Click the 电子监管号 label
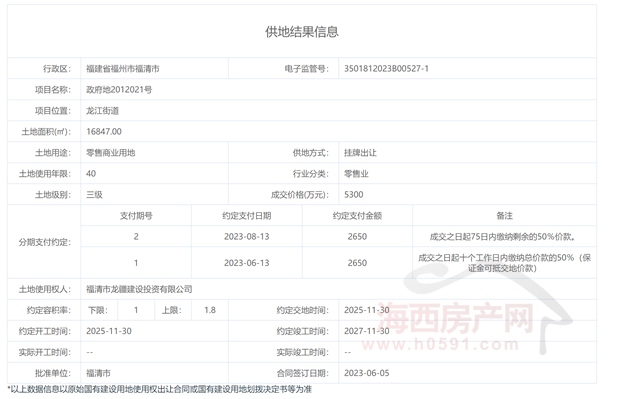Image resolution: width=640 pixels, height=399 pixels. [306, 69]
